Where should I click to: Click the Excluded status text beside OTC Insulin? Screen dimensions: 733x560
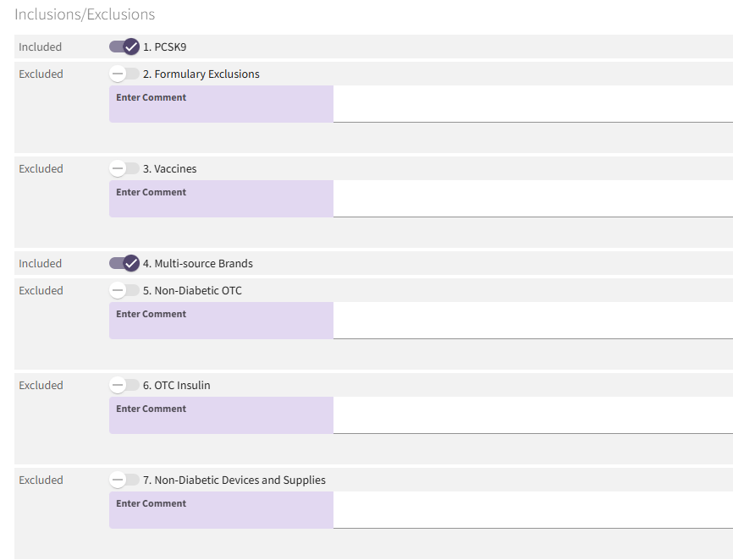41,386
